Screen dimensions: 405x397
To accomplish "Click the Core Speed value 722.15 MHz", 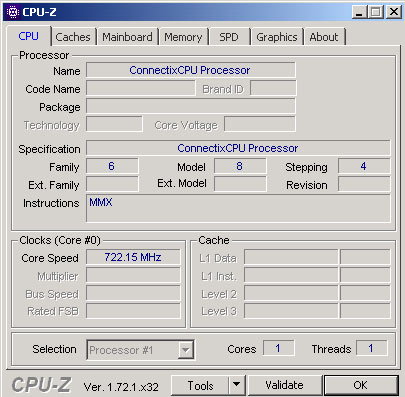I will [133, 257].
